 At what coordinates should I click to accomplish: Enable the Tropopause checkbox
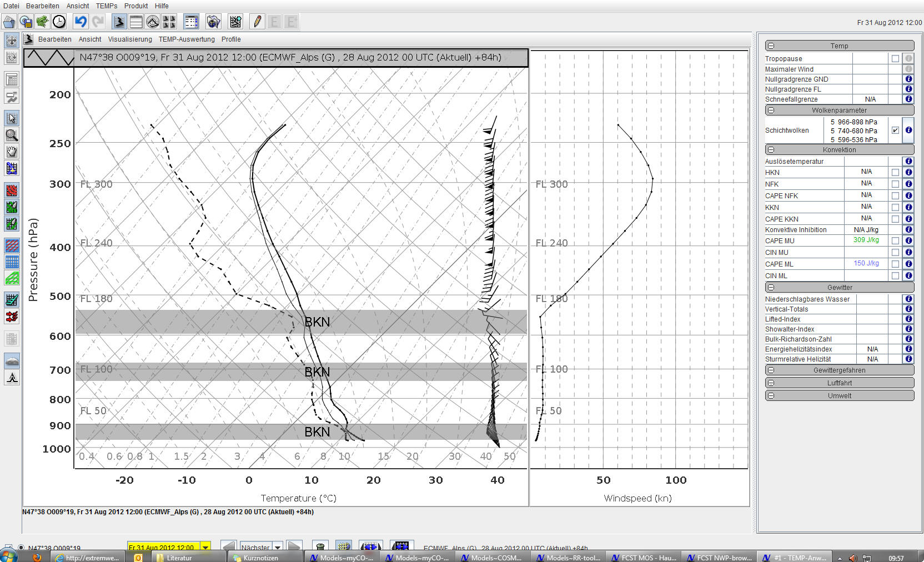(x=895, y=59)
